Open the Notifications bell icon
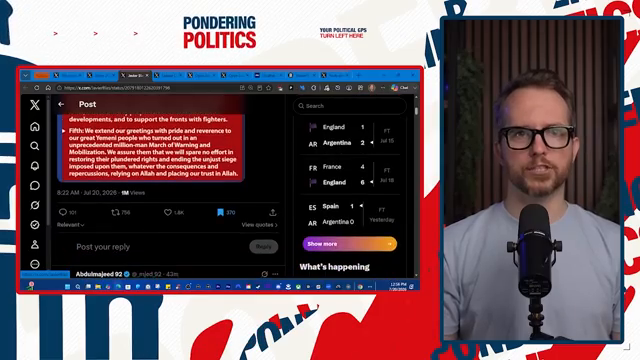This screenshot has width=640, height=360. pos(35,166)
